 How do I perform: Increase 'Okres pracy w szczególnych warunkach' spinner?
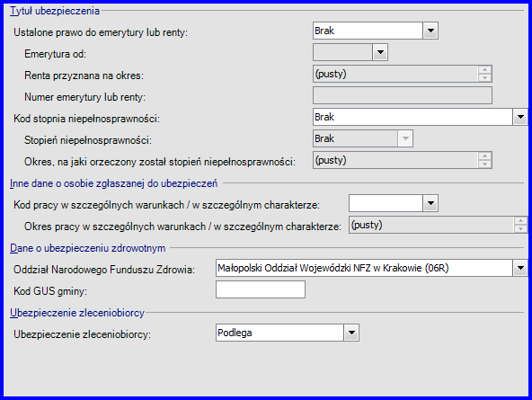click(521, 220)
